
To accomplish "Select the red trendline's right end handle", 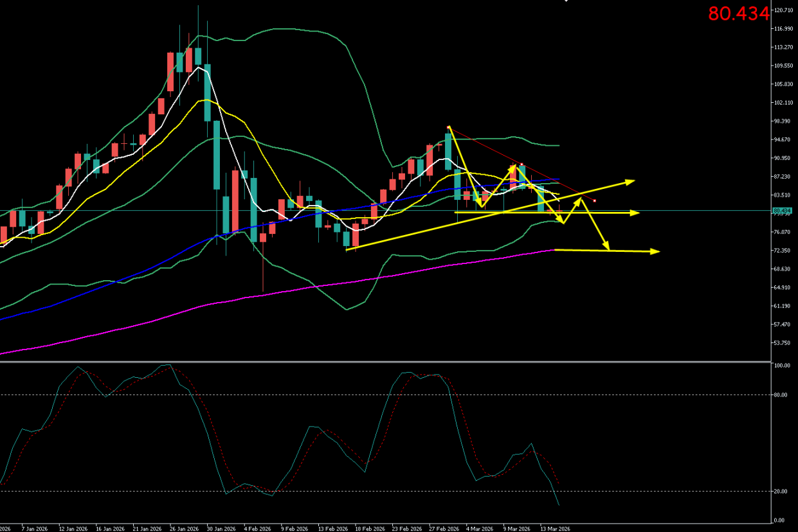I will 595,201.
